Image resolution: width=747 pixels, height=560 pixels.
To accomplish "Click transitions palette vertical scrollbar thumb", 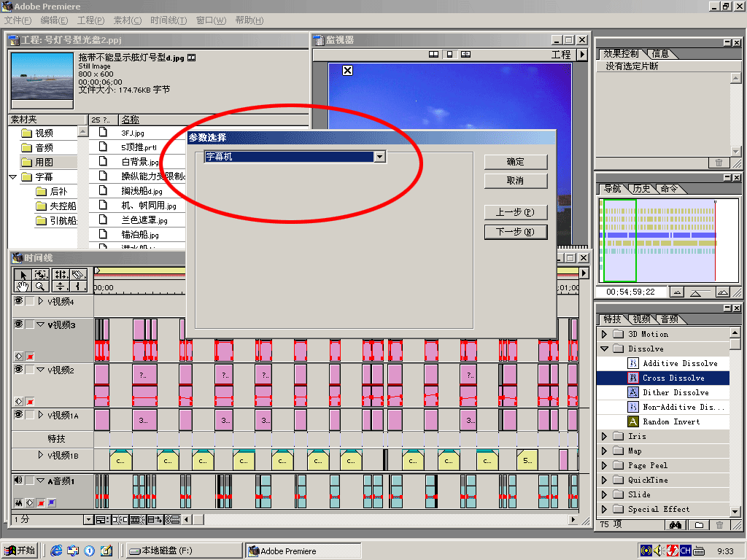I will pyautogui.click(x=735, y=344).
